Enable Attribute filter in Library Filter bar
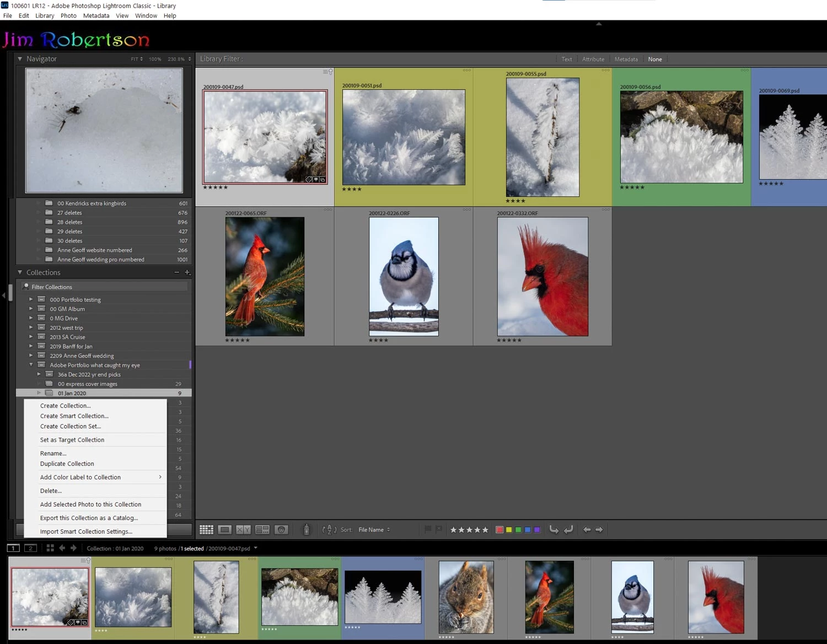Screen dimensions: 827x644 click(x=593, y=60)
